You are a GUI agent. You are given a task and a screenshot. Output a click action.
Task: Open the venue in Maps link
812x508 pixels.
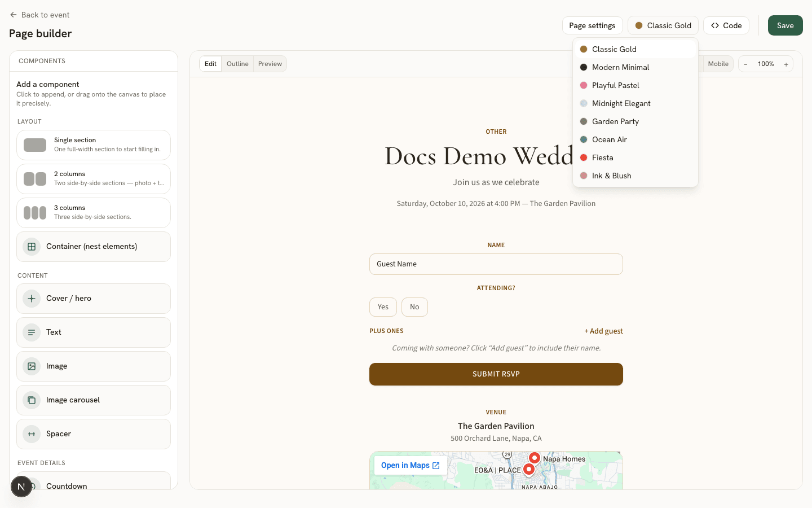[411, 466]
